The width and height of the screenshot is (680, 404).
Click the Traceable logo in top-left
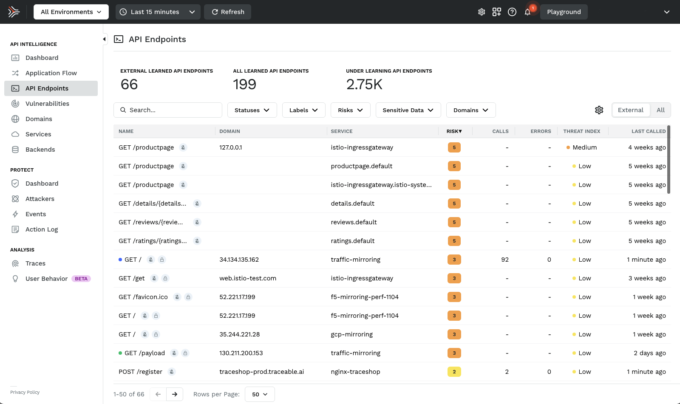tap(14, 12)
